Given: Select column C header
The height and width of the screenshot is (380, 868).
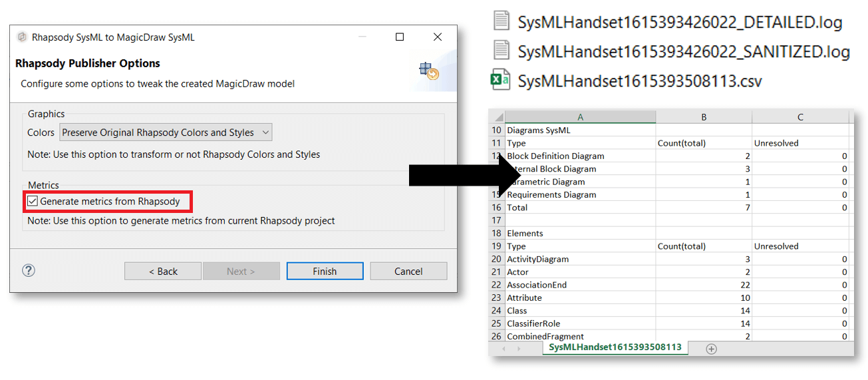Looking at the screenshot, I should 800,117.
